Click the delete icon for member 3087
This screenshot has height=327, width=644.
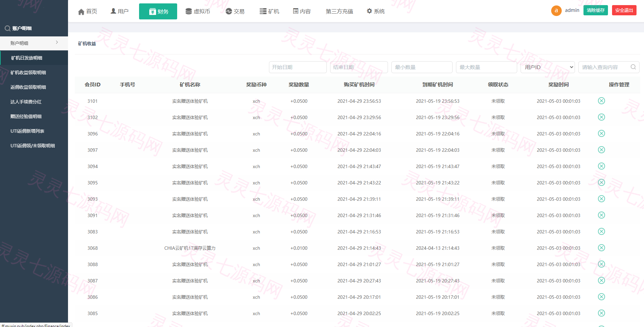point(601,280)
